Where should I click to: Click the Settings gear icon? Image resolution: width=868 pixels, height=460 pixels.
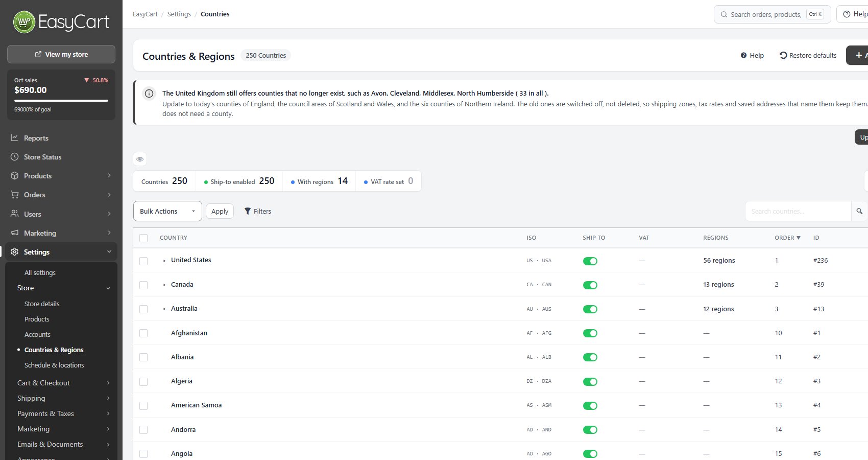pos(15,252)
